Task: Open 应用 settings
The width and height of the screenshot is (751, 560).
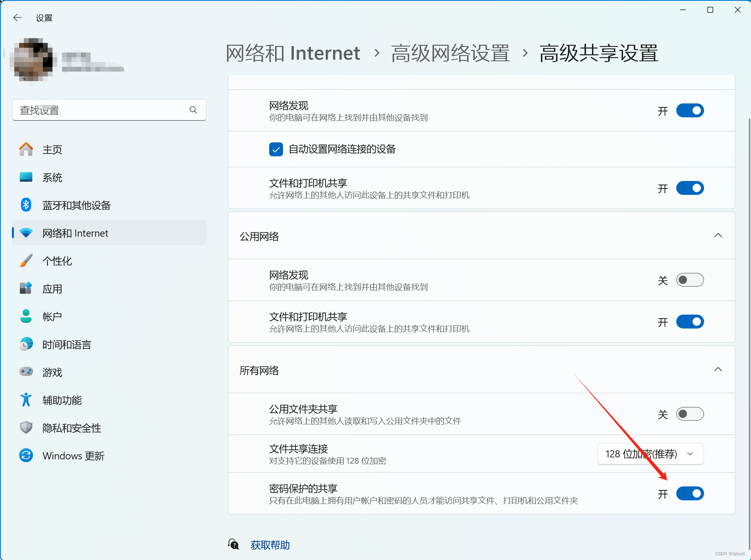Action: click(109, 289)
